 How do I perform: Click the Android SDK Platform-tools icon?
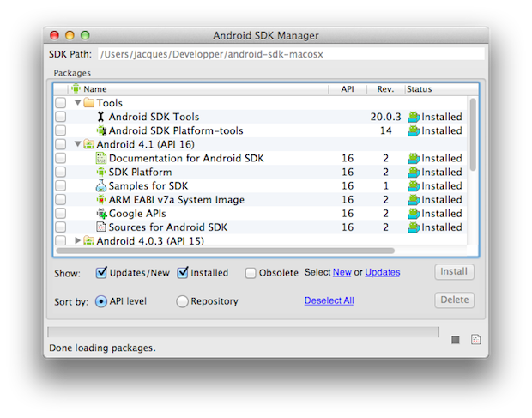[101, 130]
